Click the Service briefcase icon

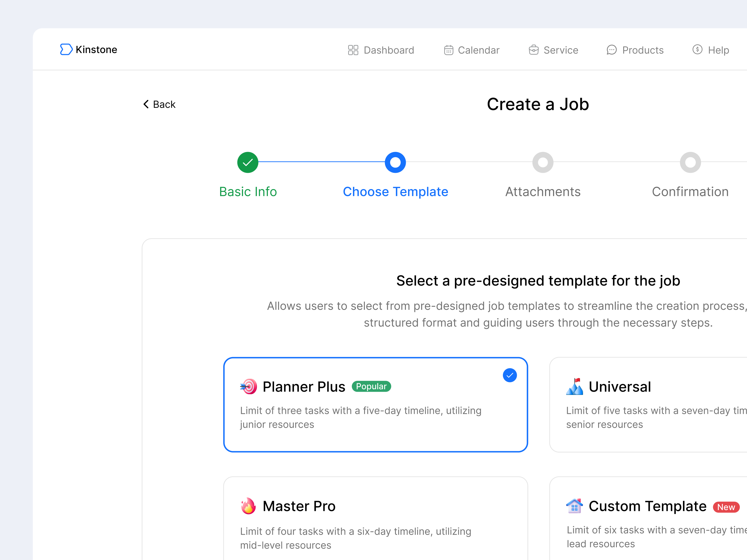coord(534,50)
